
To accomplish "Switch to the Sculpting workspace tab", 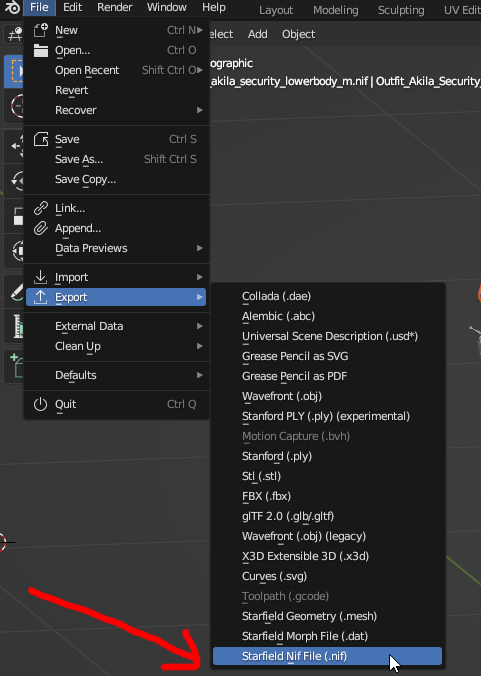I will pyautogui.click(x=401, y=10).
